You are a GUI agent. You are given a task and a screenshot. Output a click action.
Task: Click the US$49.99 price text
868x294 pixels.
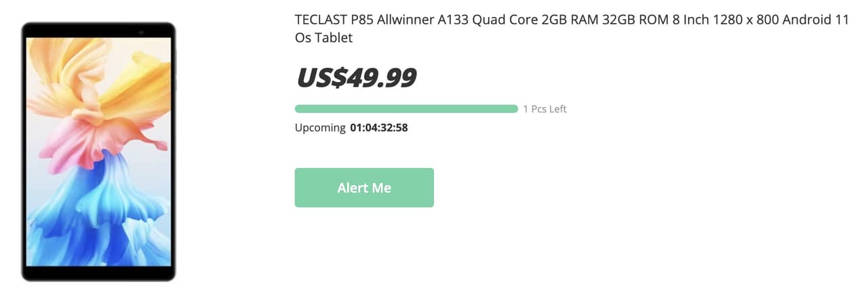(356, 78)
